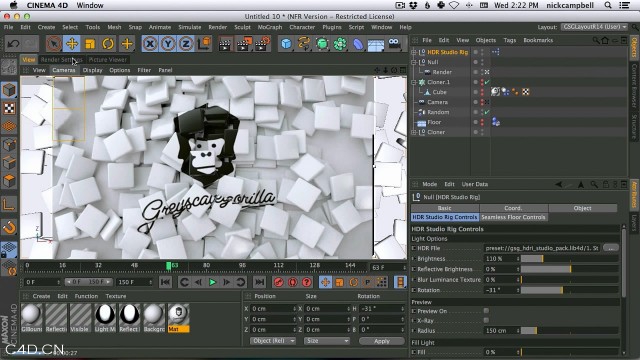Enable Preview On checkbox
Viewport: 640px width, 360px height.
486,311
